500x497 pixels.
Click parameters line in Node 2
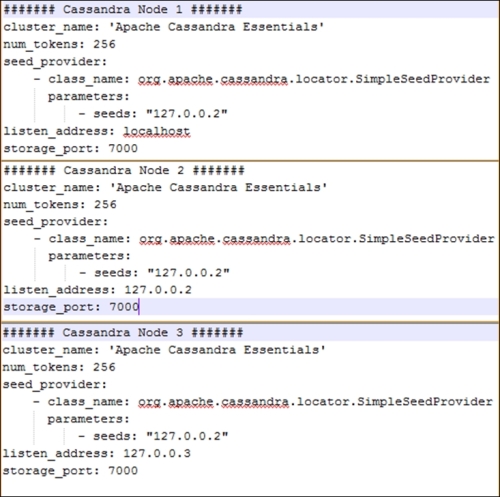point(89,256)
